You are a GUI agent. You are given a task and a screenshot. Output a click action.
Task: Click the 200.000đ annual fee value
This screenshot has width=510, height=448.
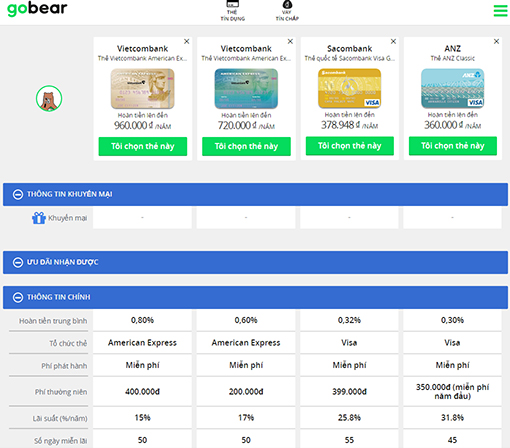point(246,392)
